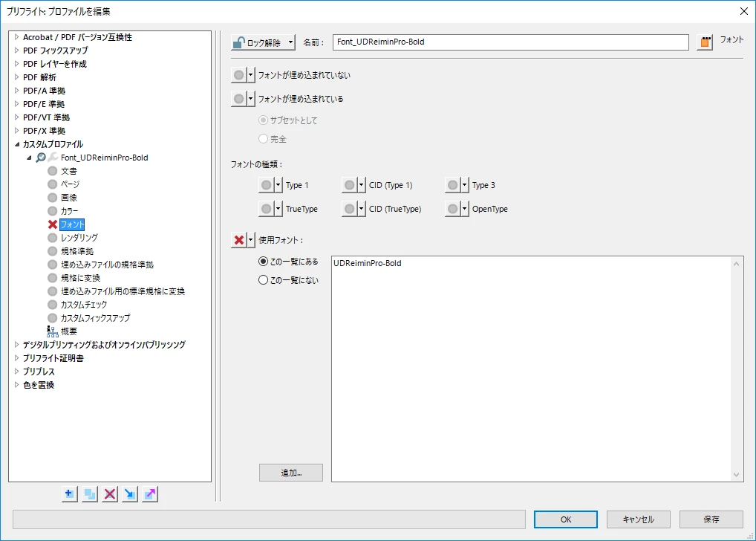Open severity dropdown for Type 3 font

(x=464, y=185)
